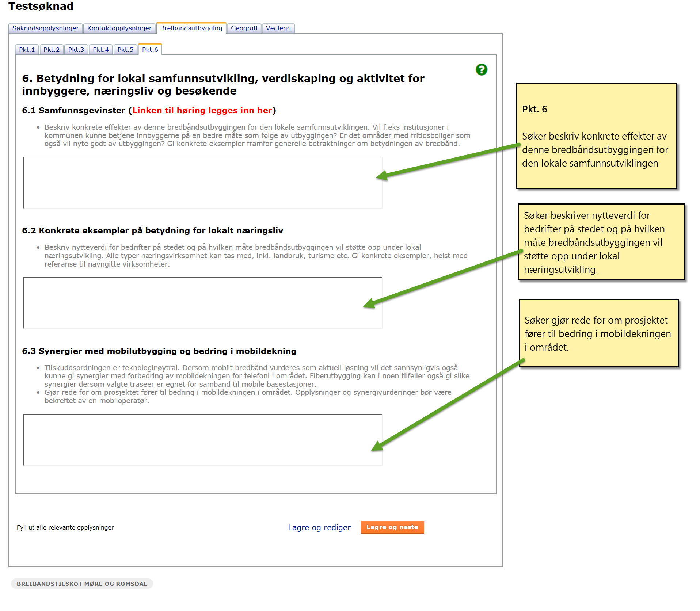The image size is (700, 611).
Task: Click the Testsøknad page title
Action: (x=41, y=6)
